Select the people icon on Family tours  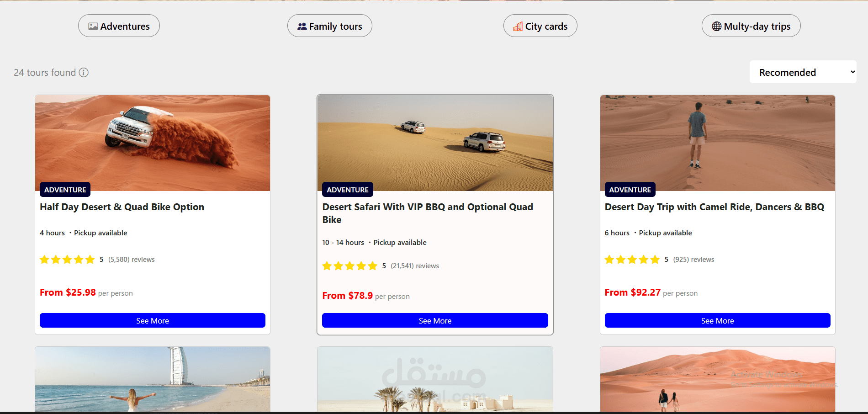302,26
